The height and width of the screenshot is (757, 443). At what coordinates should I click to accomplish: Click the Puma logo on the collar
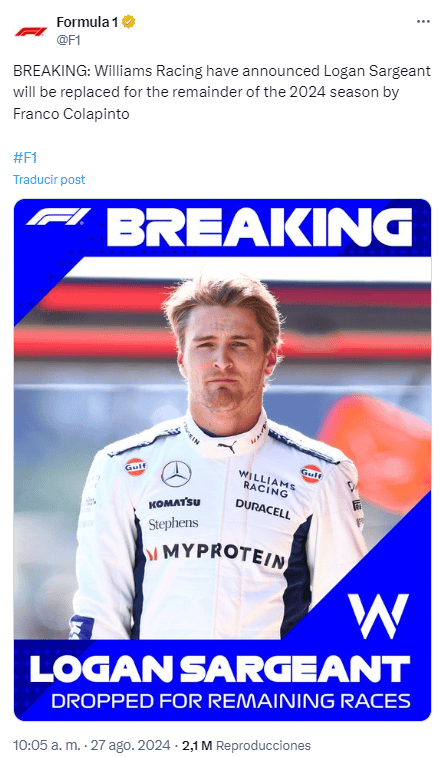pyautogui.click(x=227, y=447)
